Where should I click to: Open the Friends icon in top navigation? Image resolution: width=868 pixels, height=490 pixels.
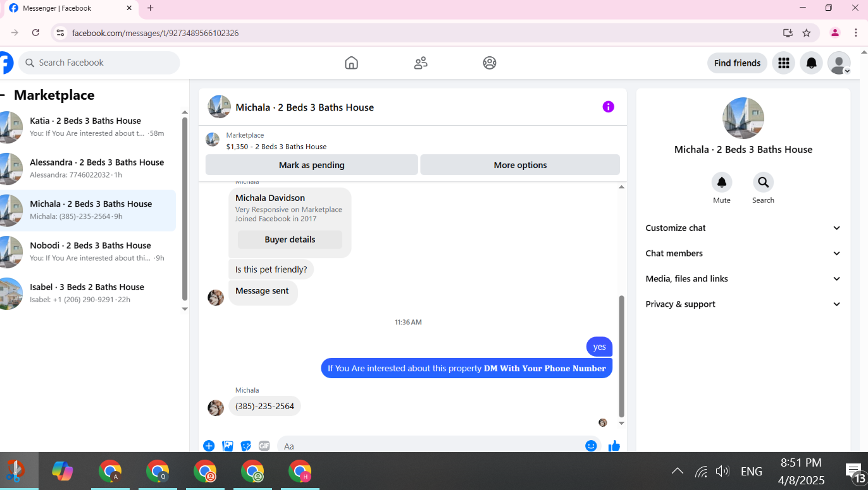[x=421, y=63]
